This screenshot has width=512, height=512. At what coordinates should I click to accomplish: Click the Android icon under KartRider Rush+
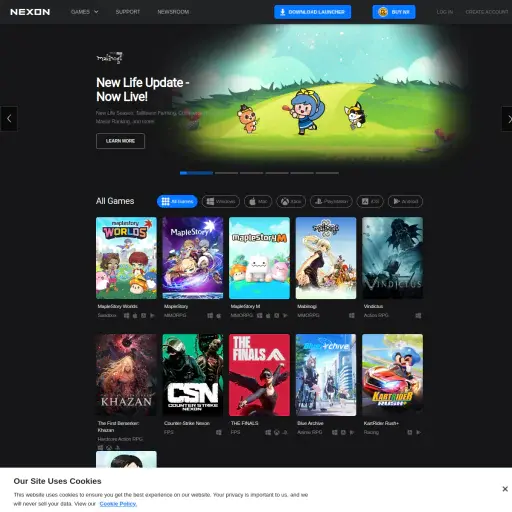tap(418, 432)
